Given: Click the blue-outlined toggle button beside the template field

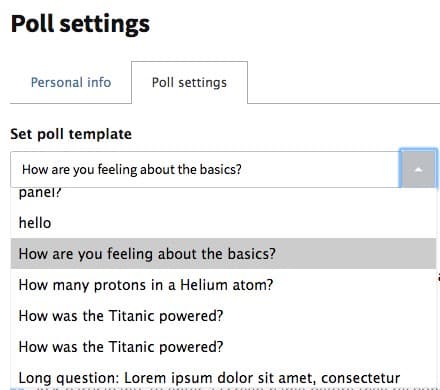Looking at the screenshot, I should pos(418,169).
